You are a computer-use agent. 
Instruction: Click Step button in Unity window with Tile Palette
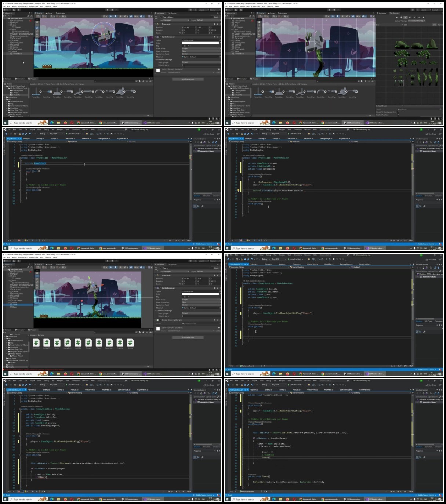pyautogui.click(x=338, y=10)
